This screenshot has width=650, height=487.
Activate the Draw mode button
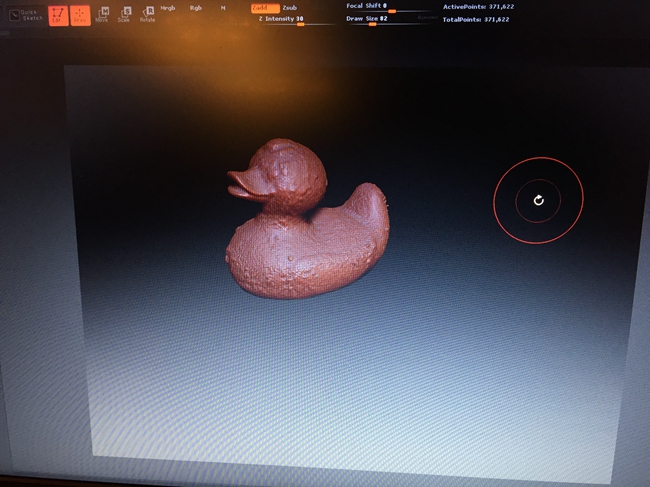(x=80, y=15)
